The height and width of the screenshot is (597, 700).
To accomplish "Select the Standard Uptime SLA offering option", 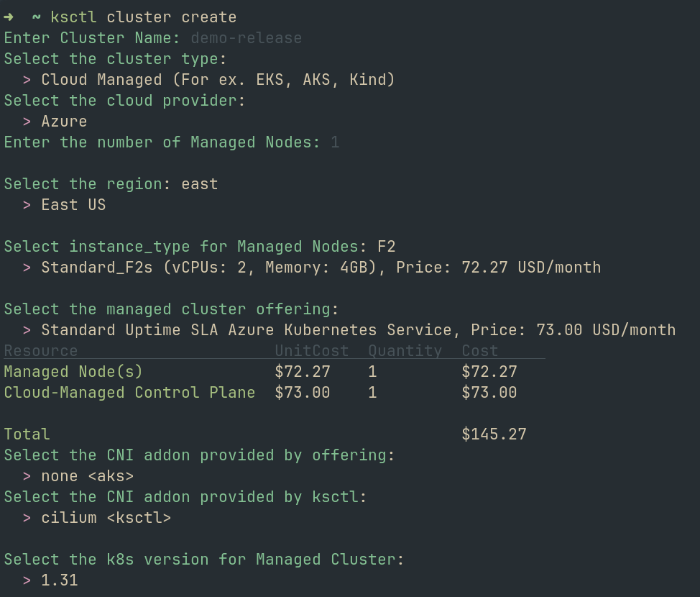I will coord(358,329).
